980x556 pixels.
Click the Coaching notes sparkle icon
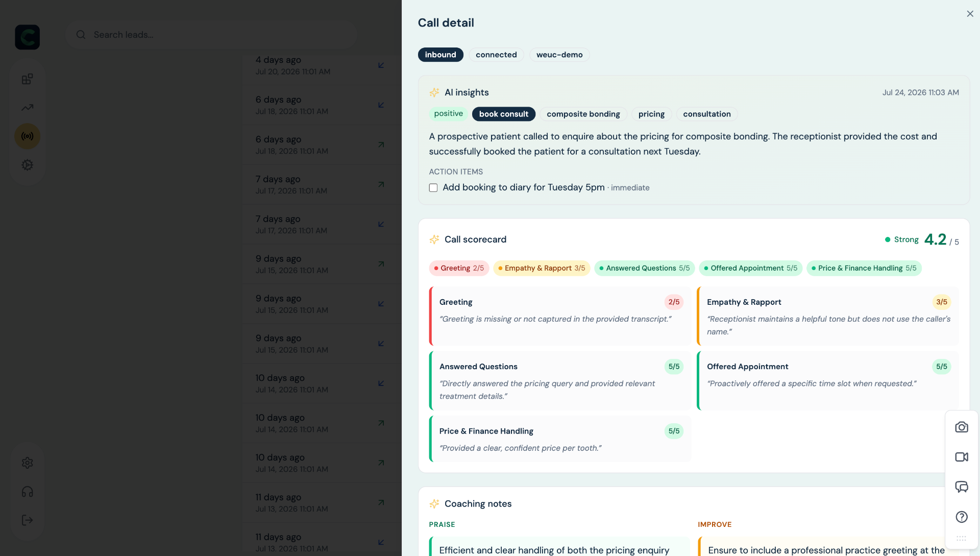pos(434,504)
